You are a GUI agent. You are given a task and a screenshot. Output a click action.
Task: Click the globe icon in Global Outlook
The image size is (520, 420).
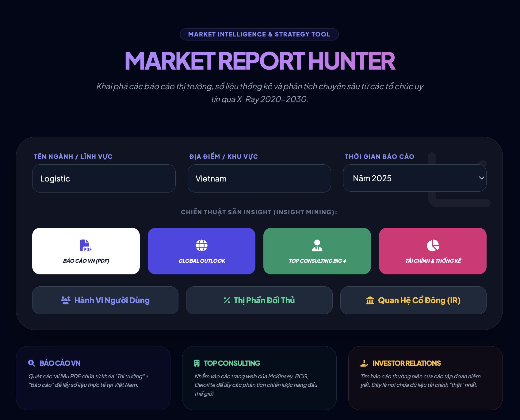point(201,246)
